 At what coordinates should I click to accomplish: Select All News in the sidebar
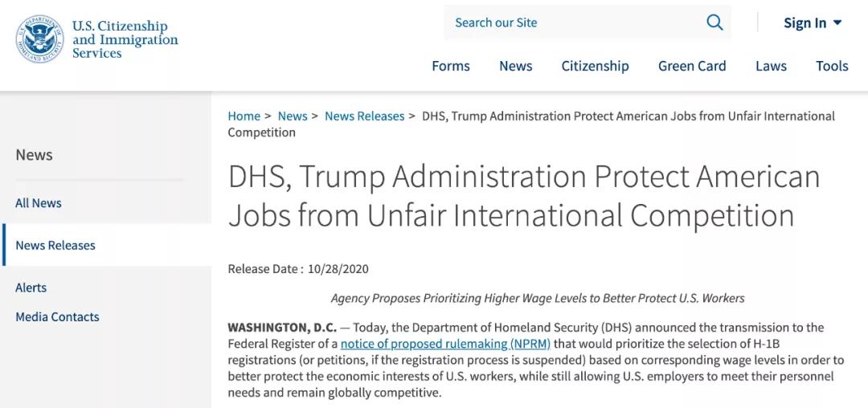point(39,203)
